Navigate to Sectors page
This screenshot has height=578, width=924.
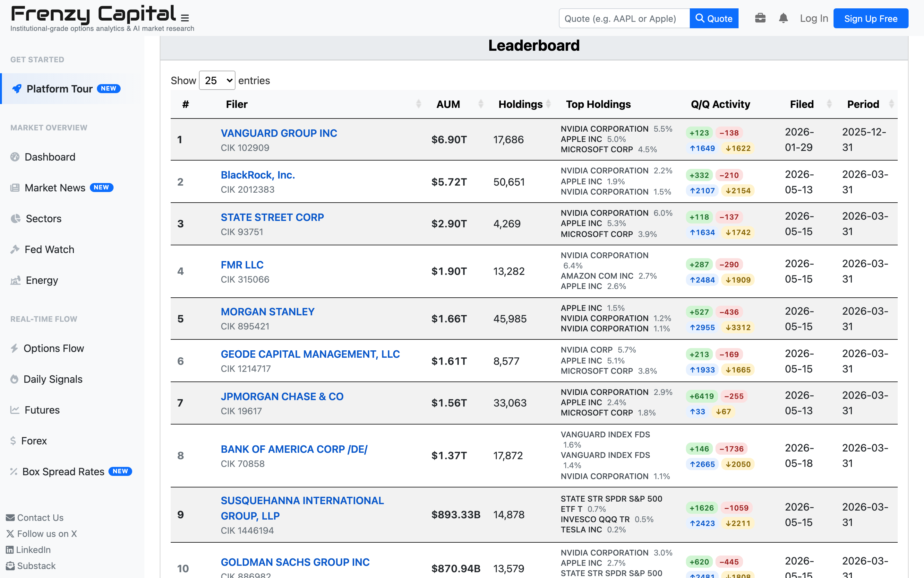point(44,219)
